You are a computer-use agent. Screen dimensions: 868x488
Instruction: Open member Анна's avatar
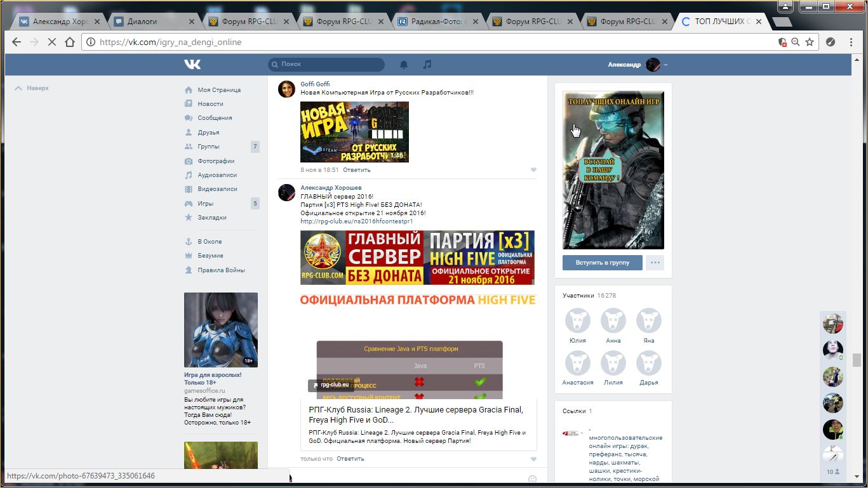pos(613,321)
